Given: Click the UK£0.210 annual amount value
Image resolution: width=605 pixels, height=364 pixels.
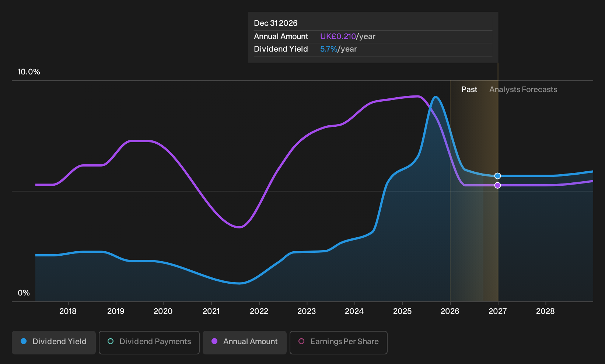Looking at the screenshot, I should (338, 36).
